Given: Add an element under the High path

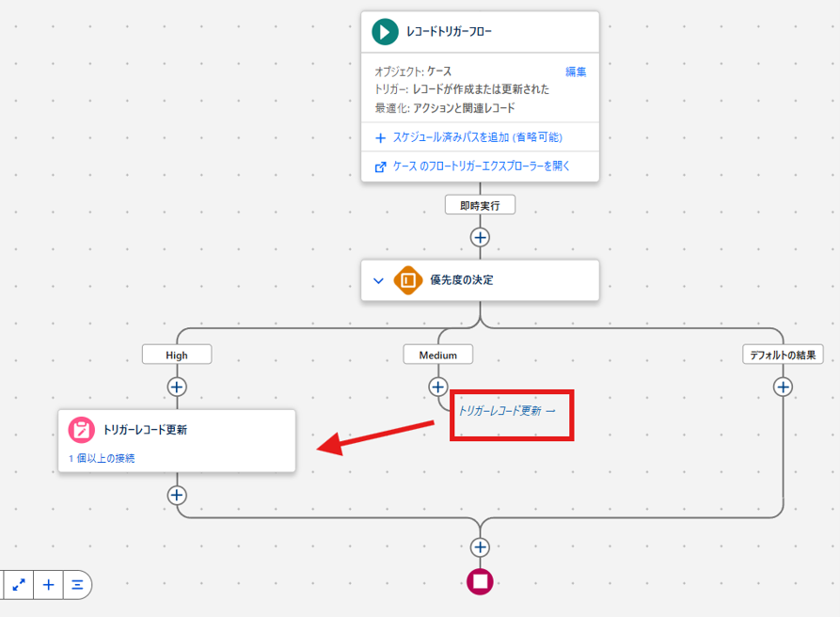Looking at the screenshot, I should (177, 387).
